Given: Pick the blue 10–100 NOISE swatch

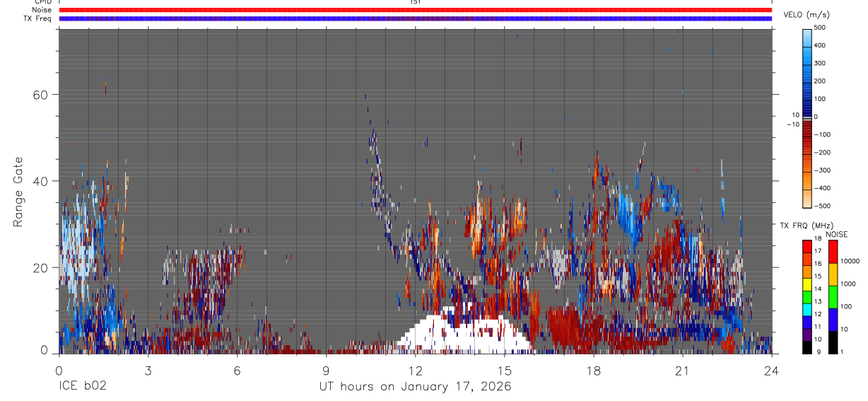Looking at the screenshot, I should tap(833, 320).
